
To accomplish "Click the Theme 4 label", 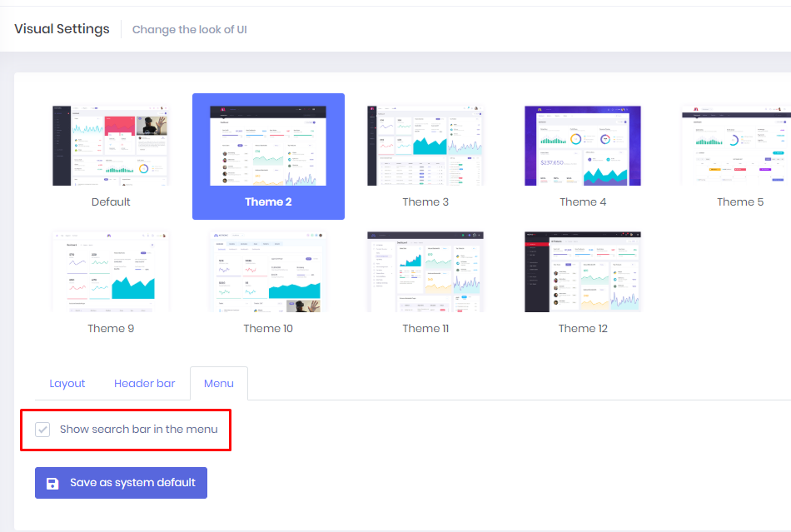I will (x=583, y=201).
